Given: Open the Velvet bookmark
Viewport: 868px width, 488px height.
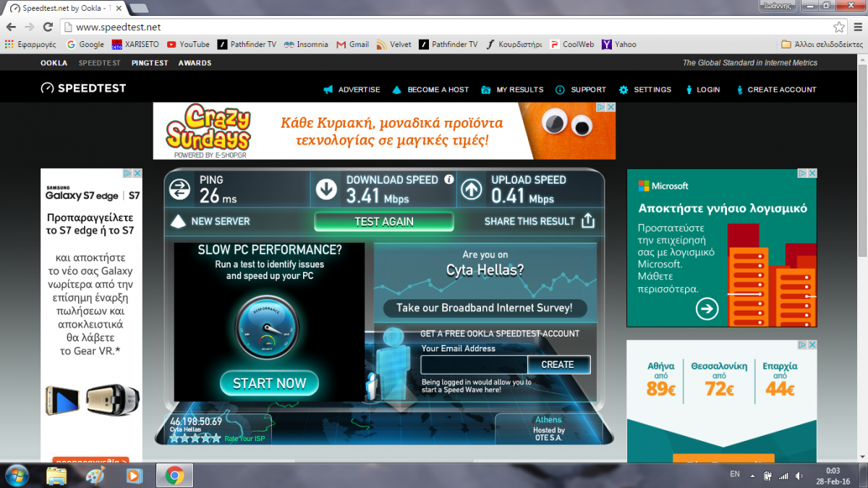Looking at the screenshot, I should coord(394,44).
